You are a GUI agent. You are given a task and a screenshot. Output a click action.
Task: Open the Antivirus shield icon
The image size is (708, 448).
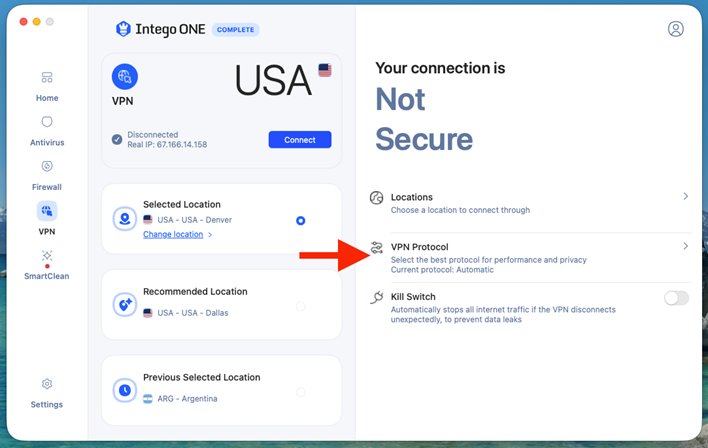click(47, 121)
